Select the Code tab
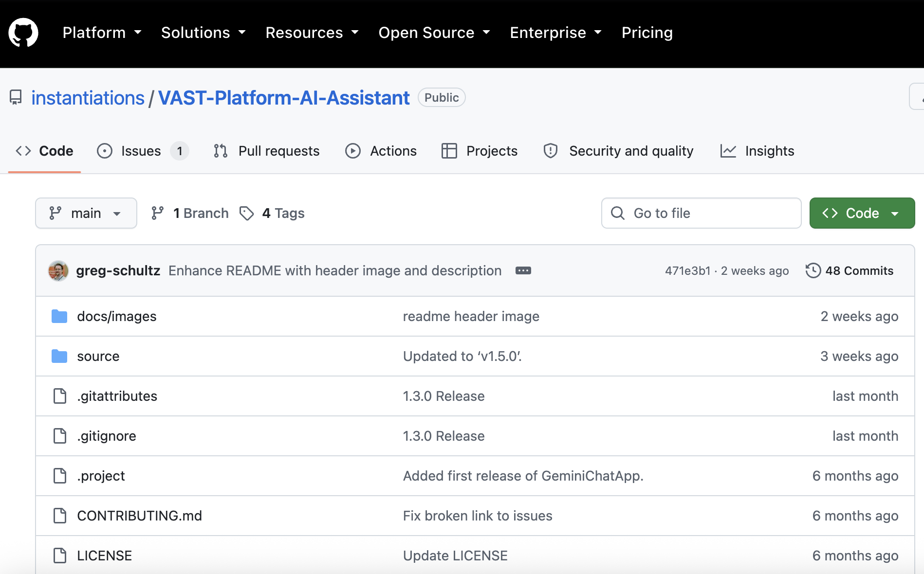 click(x=44, y=151)
